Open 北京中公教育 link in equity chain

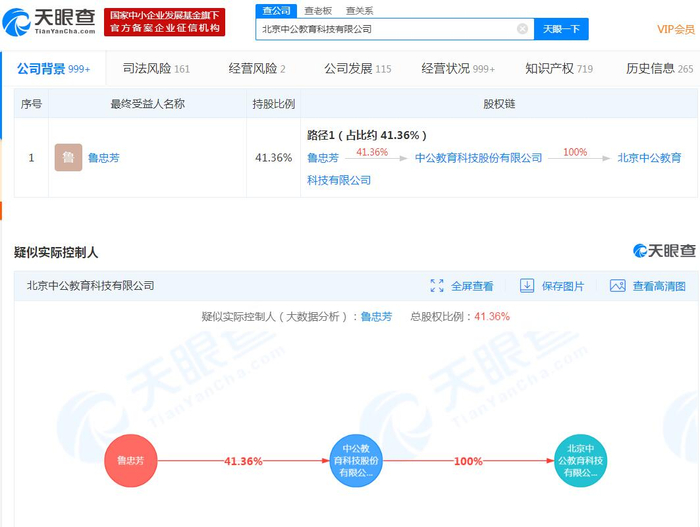[x=649, y=158]
